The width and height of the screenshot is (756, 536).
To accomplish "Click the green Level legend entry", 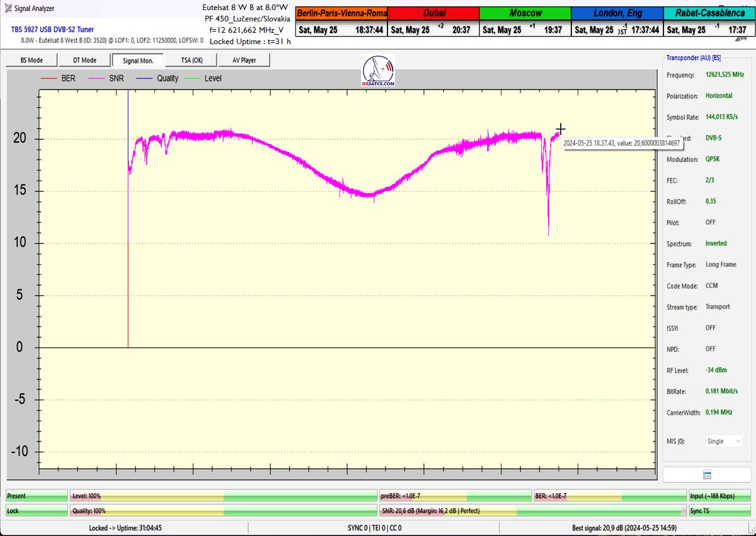I will pos(205,78).
